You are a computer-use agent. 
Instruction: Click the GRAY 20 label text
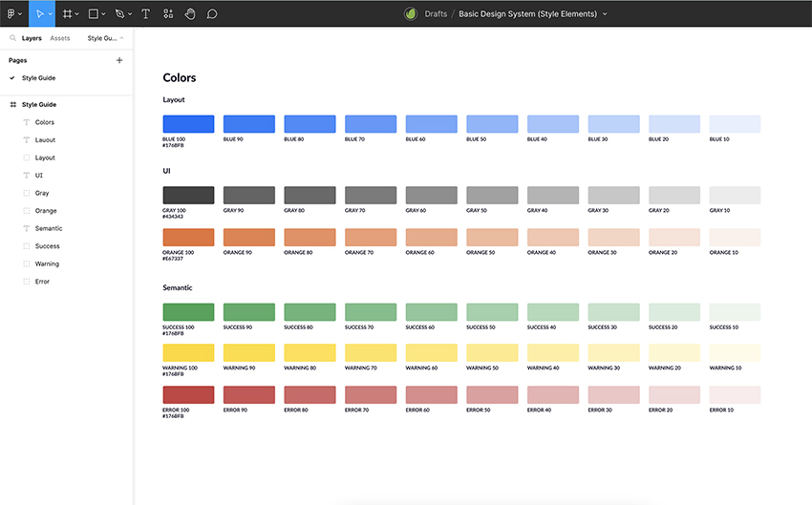pyautogui.click(x=659, y=210)
